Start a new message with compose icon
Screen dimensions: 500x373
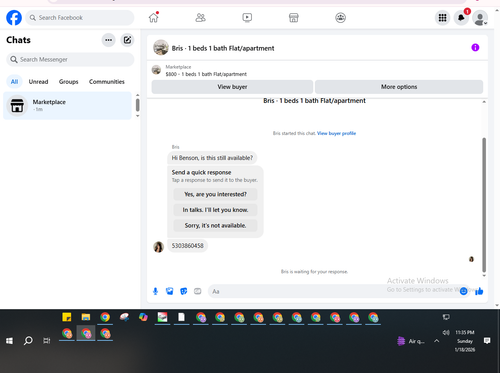click(x=127, y=40)
